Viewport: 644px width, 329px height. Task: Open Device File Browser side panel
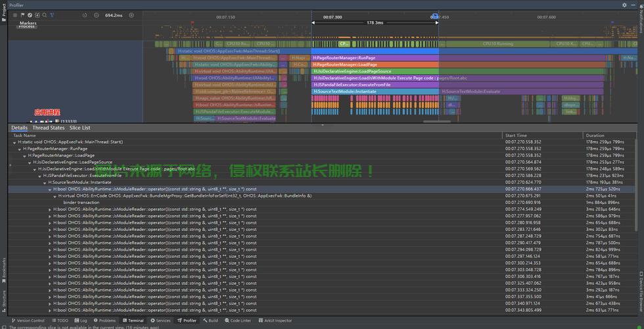(640, 291)
